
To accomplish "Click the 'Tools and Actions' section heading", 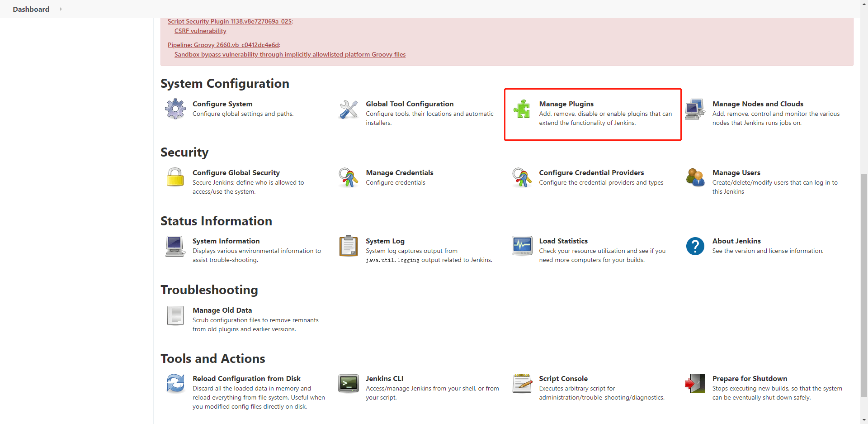I will click(213, 359).
